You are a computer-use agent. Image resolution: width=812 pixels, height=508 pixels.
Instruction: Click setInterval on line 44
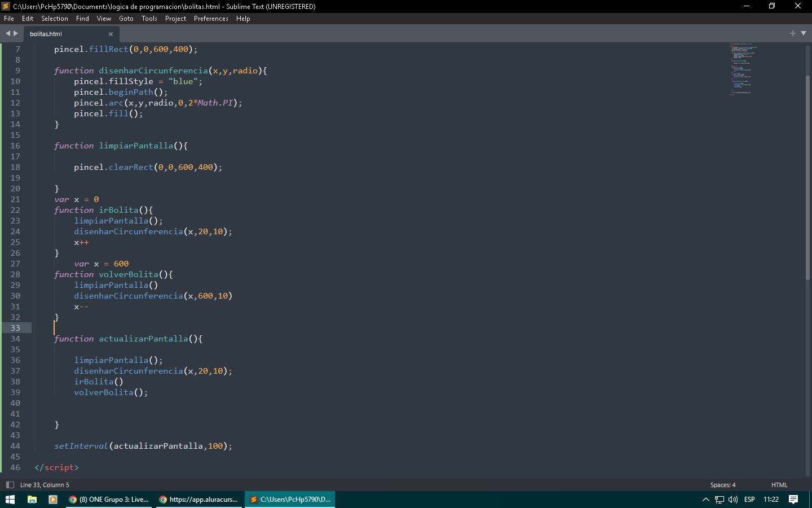pos(81,446)
